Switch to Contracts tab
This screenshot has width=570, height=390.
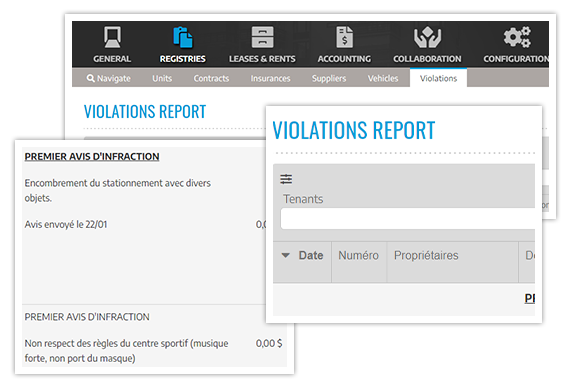[211, 78]
